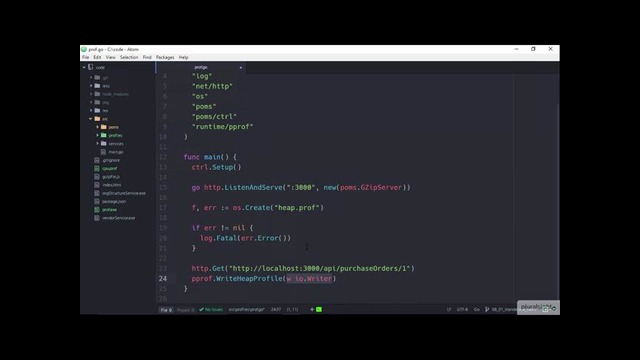Screen dimensions: 640x360
Task: Open index.html from the tree view
Action: tap(111, 185)
